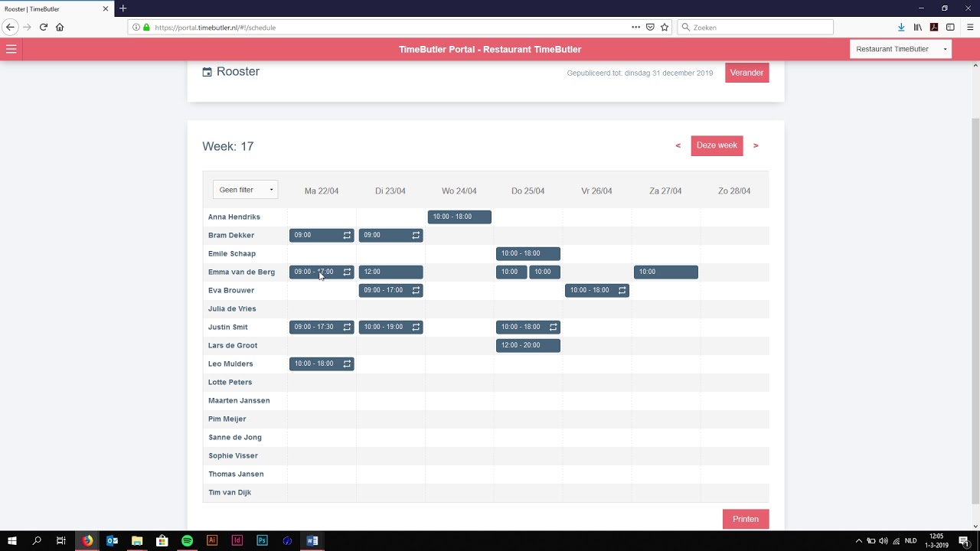Click repeat icon on Eva Brouwer's Friday shift
Screen dimensions: 980x551
(622, 290)
